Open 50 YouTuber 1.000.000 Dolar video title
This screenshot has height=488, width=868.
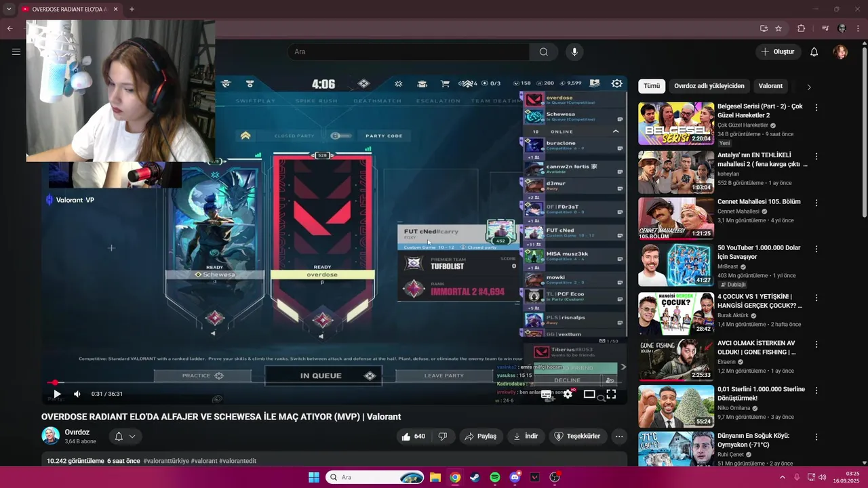click(759, 252)
